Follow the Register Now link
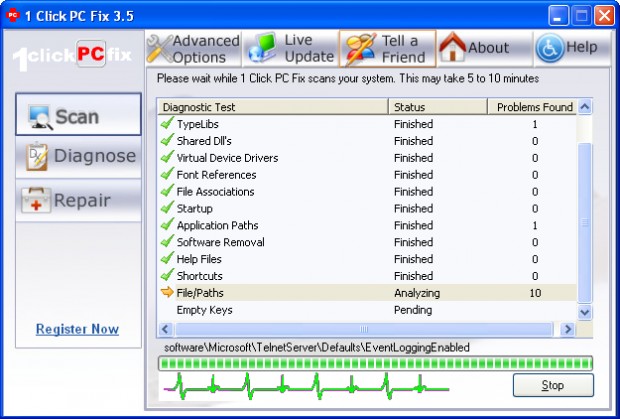620x419 pixels. tap(77, 329)
